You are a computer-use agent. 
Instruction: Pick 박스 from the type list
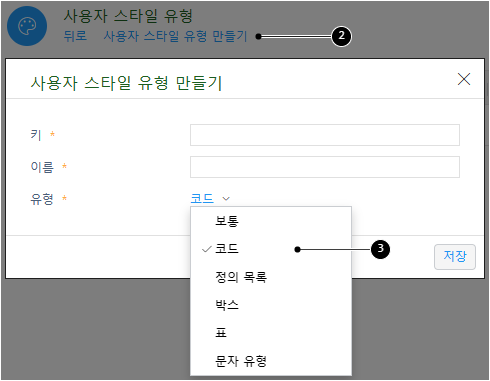click(x=271, y=305)
